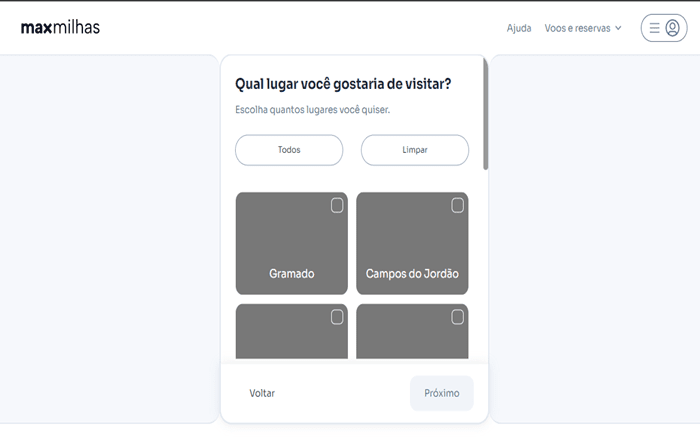The width and height of the screenshot is (700, 440).
Task: Select the Campos do Jordão destination card
Action: click(x=412, y=245)
